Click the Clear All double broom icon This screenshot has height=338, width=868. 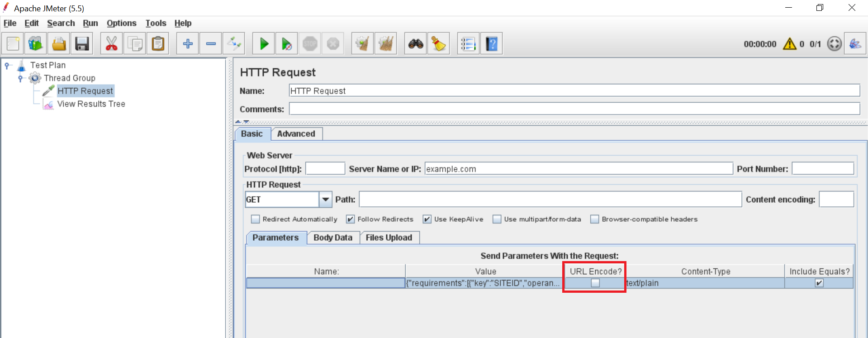click(386, 44)
